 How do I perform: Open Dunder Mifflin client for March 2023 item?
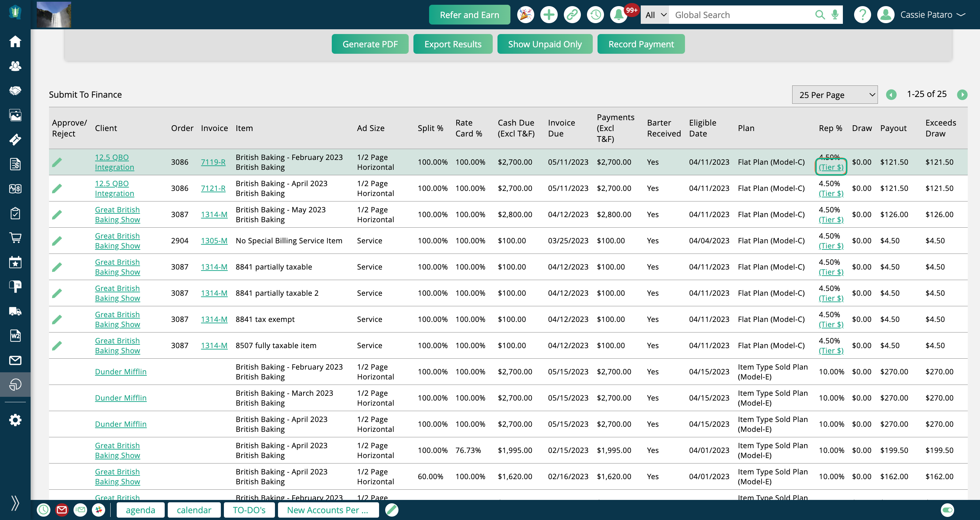coord(120,398)
